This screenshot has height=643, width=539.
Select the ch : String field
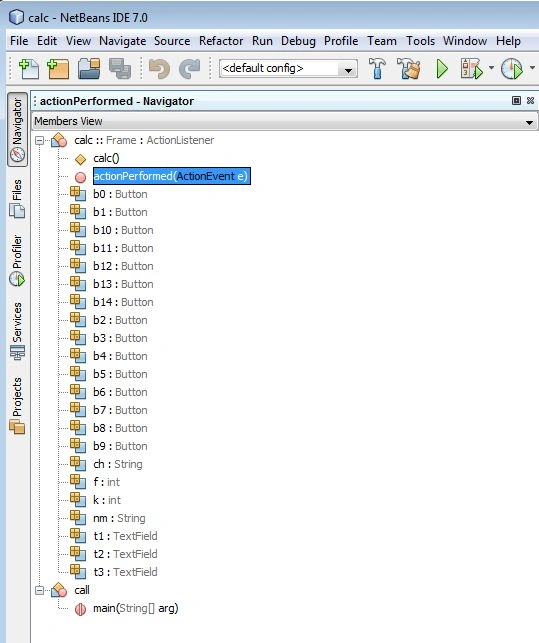coord(118,465)
